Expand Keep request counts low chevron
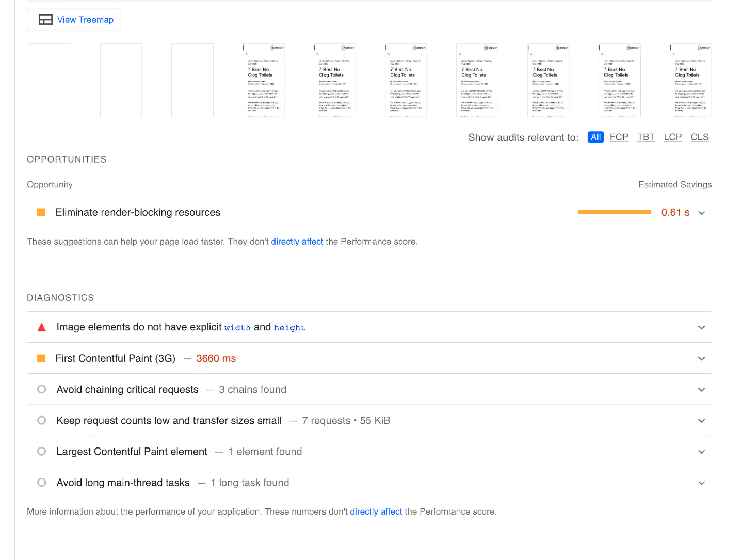 (x=702, y=421)
